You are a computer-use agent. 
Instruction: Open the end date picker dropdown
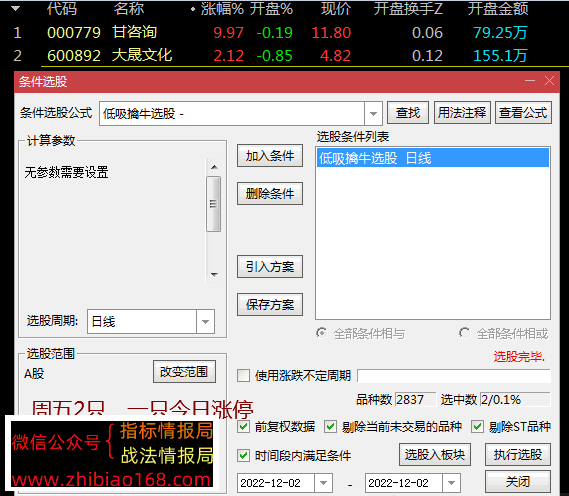pyautogui.click(x=451, y=483)
